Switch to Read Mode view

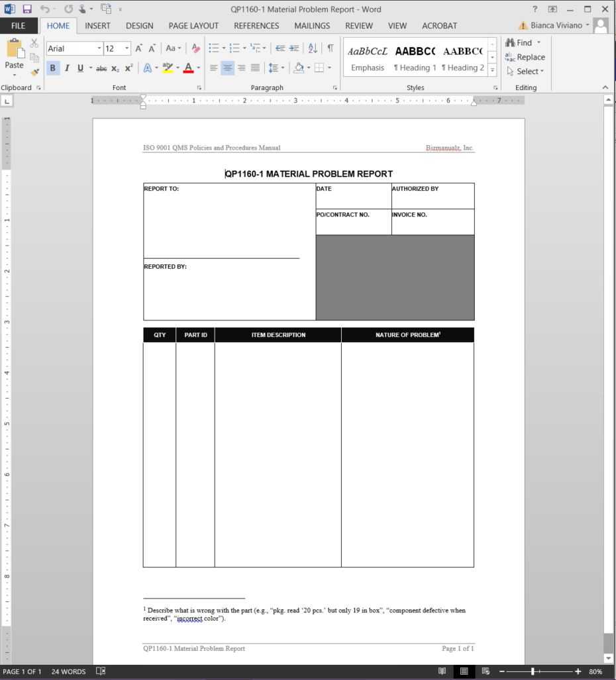click(442, 671)
